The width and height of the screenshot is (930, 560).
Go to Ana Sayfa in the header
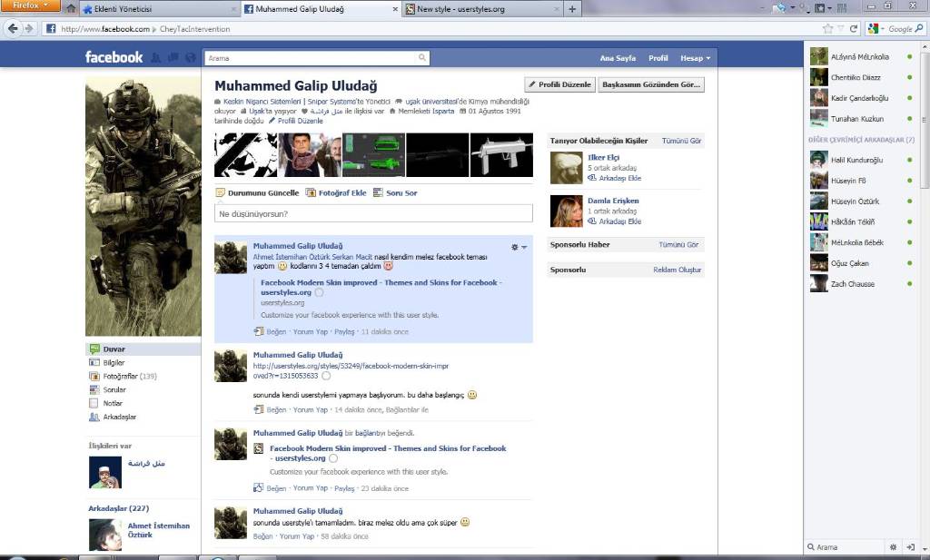click(618, 58)
